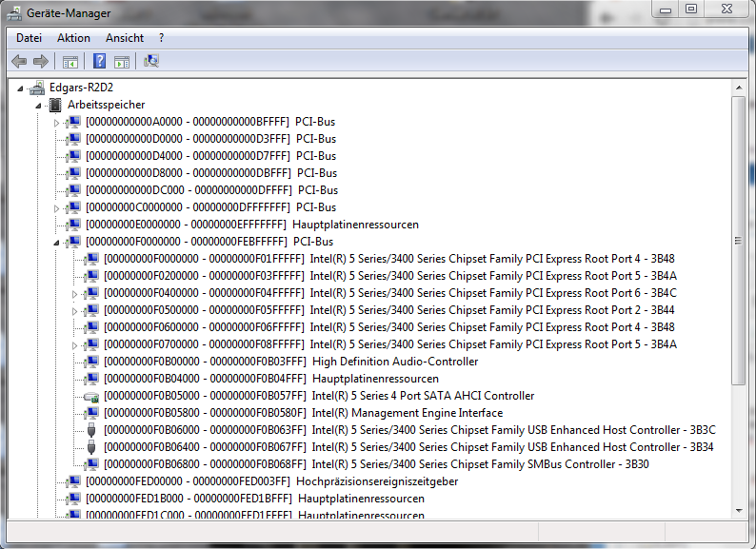Minimize the Geräte-Manager window
Image resolution: width=756 pixels, height=549 pixels.
click(666, 10)
